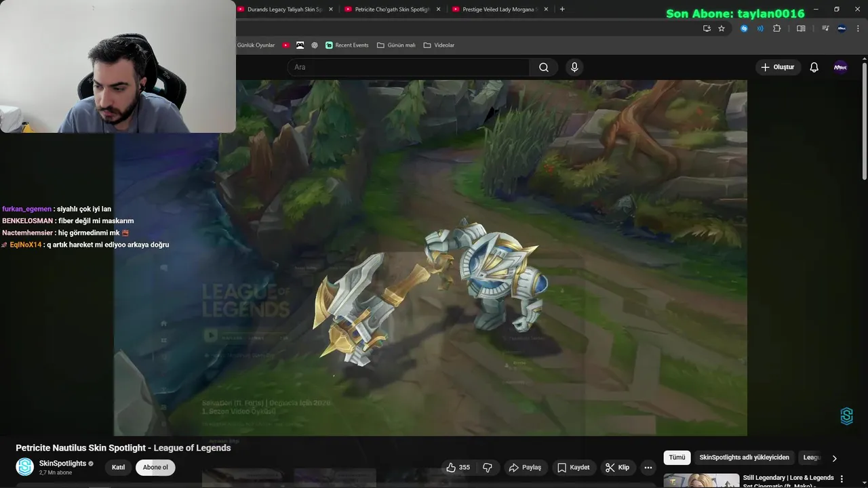Open the Shazam extension icon
Image resolution: width=868 pixels, height=488 pixels.
tap(744, 28)
